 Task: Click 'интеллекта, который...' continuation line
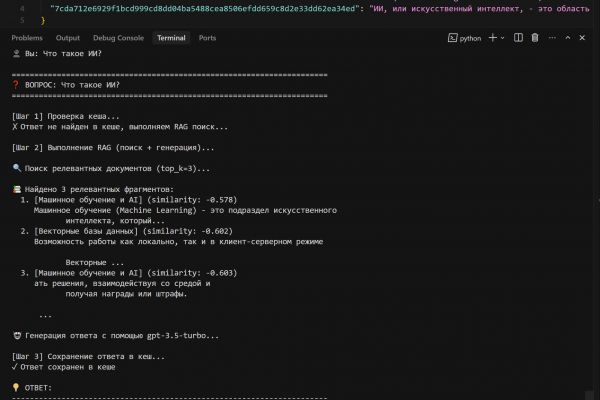(115, 221)
